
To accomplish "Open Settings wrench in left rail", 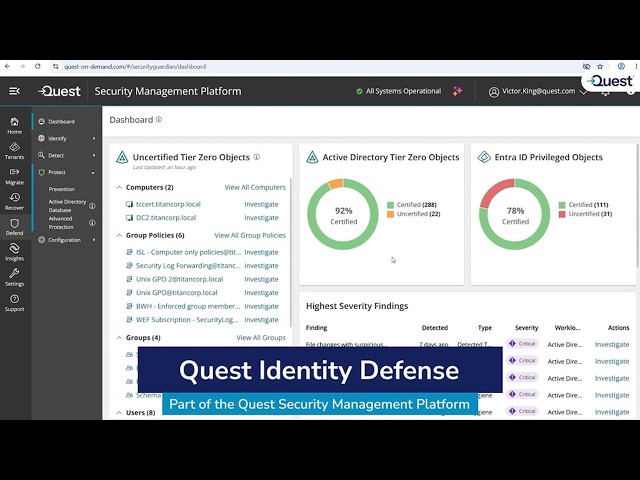I will 14,278.
